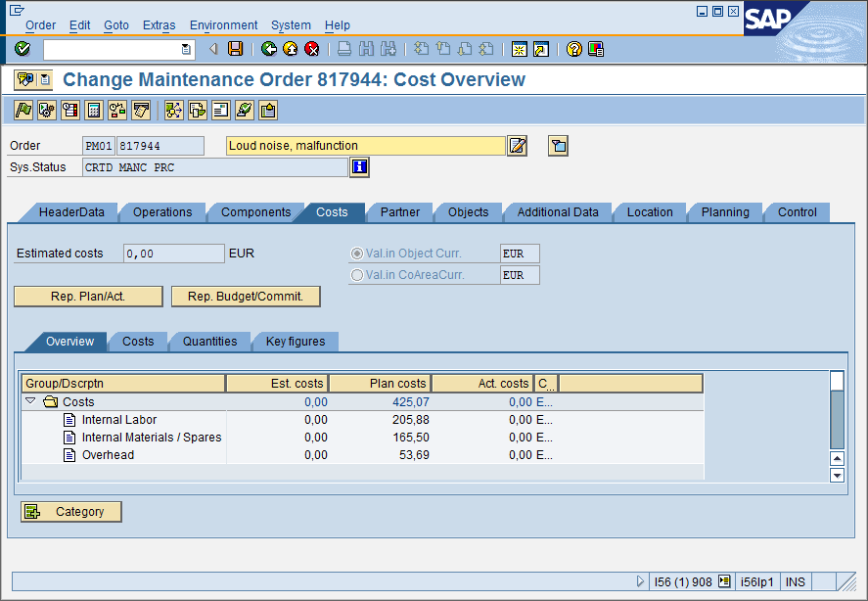Select Val.in CoAreaCurr. radio button

[357, 275]
